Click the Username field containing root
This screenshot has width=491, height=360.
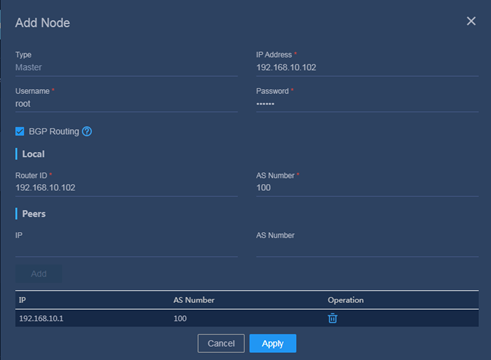point(126,104)
